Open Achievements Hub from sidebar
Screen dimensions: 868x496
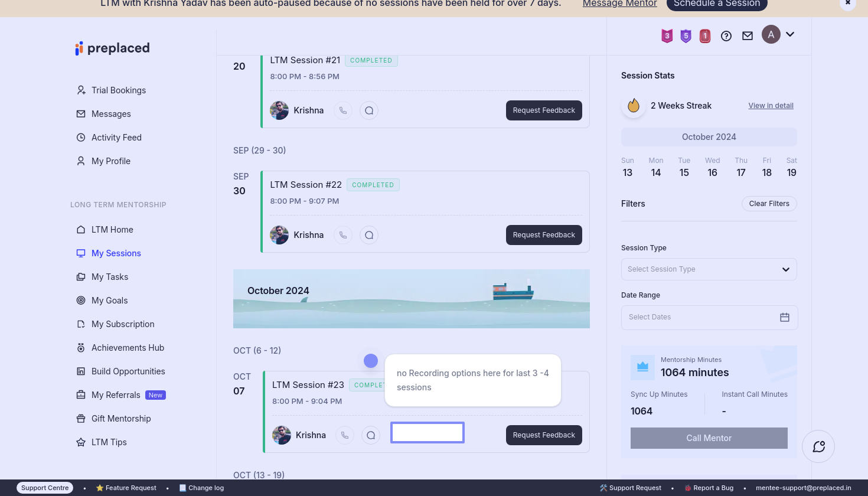coord(128,348)
